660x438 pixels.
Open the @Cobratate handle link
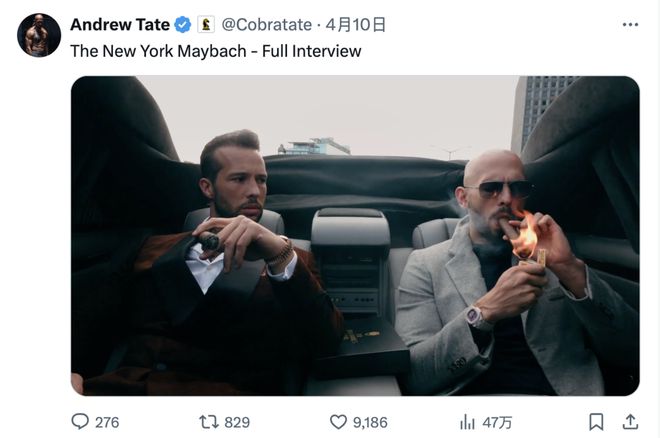pyautogui.click(x=266, y=25)
